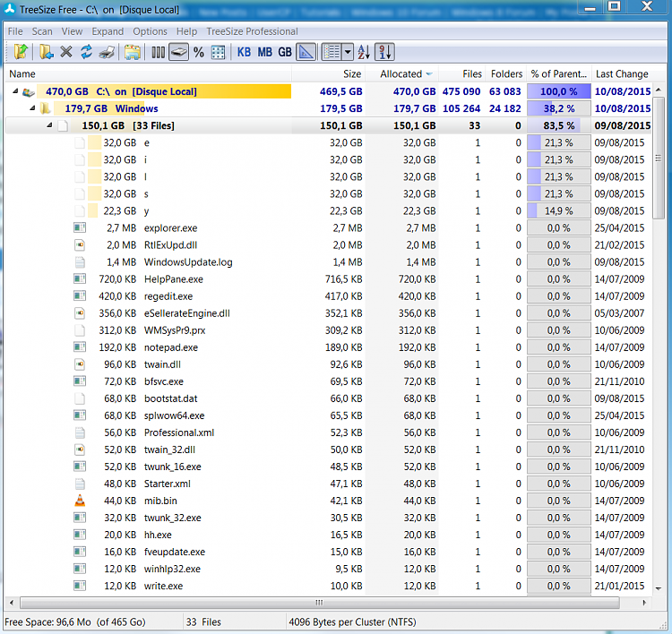
Task: Sort by name A-Z icon
Action: click(364, 52)
